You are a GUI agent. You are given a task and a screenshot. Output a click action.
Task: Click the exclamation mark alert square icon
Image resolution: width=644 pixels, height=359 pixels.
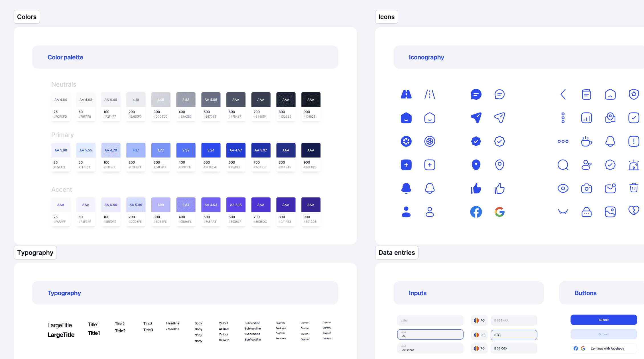[634, 141]
